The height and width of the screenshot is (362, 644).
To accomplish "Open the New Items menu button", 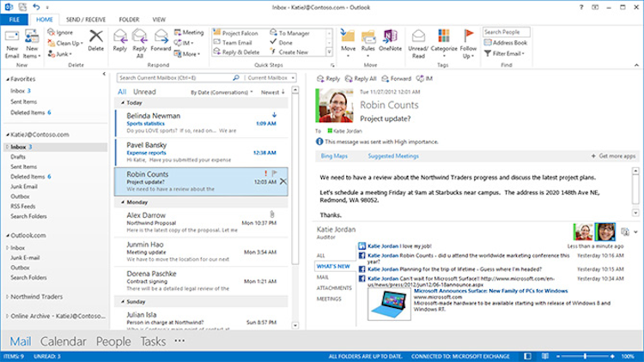I will [x=32, y=45].
